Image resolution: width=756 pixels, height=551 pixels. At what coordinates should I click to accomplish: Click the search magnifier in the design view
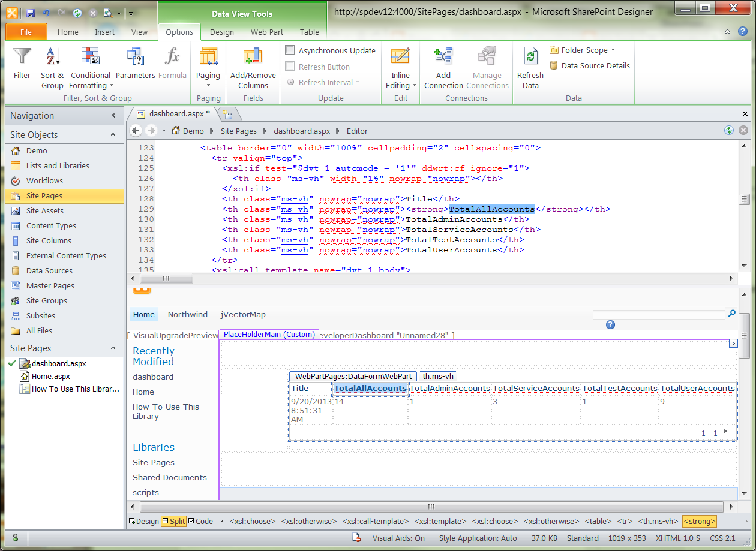[x=731, y=313]
